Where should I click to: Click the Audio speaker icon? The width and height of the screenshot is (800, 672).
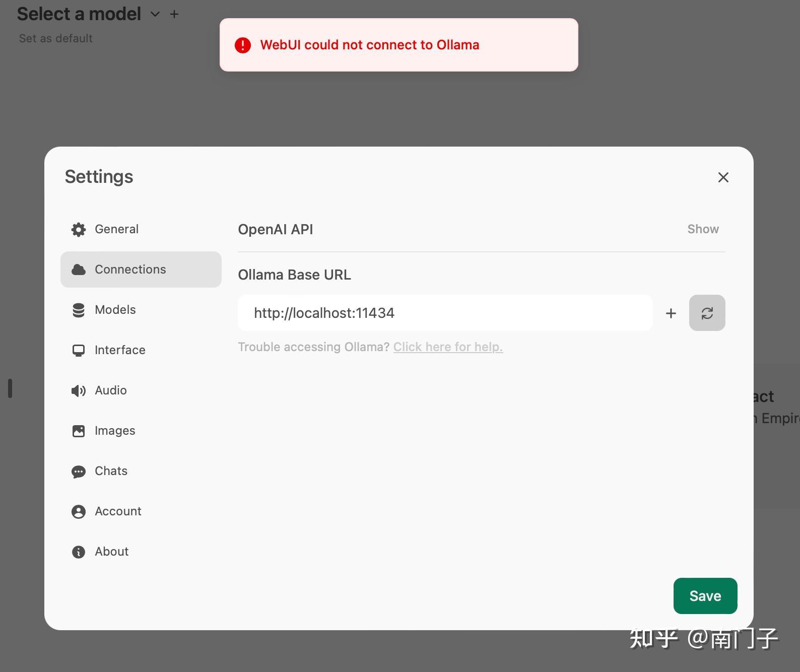pyautogui.click(x=79, y=390)
